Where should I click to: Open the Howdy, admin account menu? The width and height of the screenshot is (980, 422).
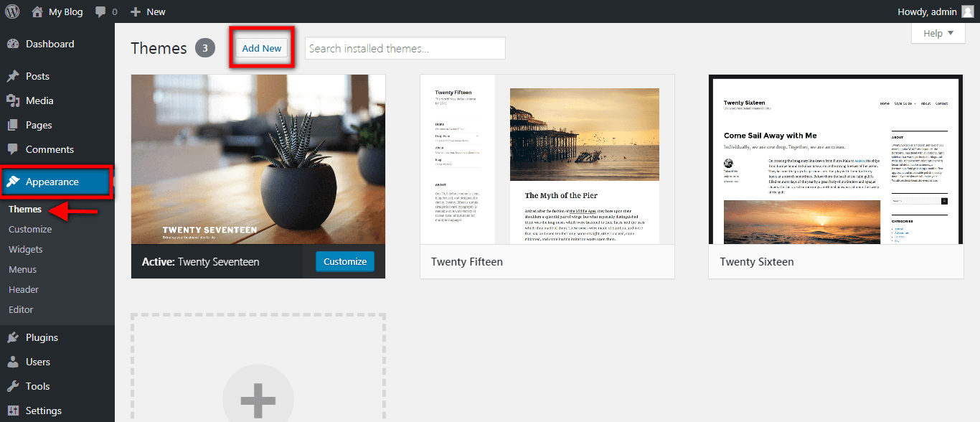[x=936, y=11]
